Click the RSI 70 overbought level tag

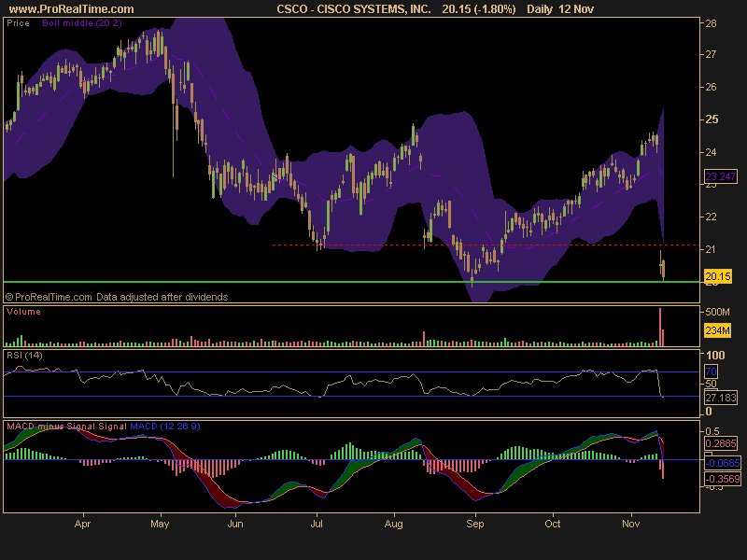coord(711,371)
